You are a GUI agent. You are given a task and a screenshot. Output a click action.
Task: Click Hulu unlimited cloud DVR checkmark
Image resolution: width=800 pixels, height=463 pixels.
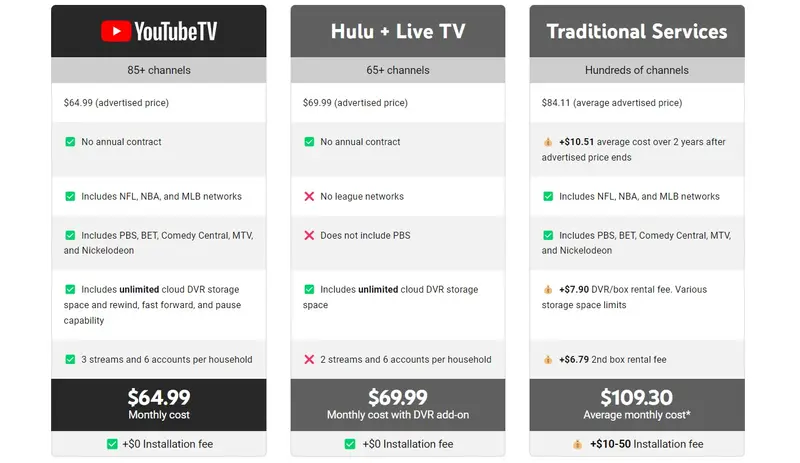coord(309,290)
